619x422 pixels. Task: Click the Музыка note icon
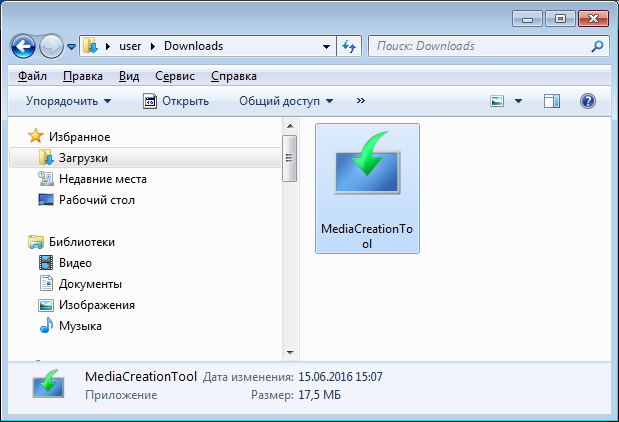[46, 325]
